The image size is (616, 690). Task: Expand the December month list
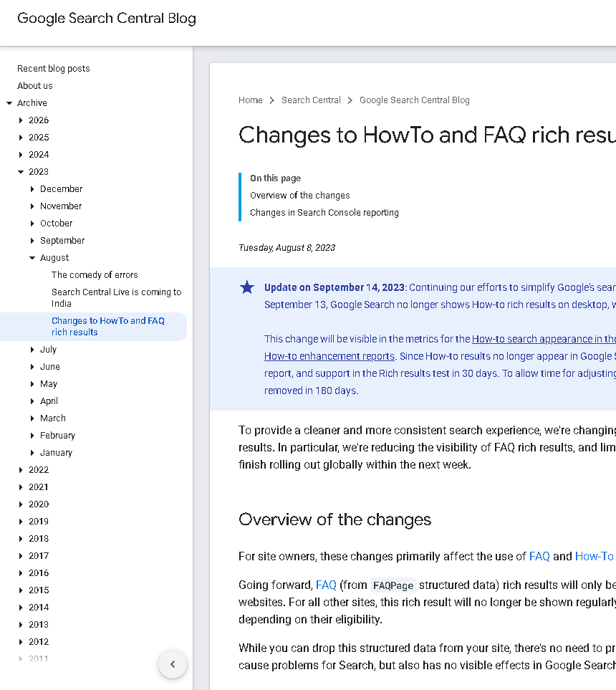32,188
